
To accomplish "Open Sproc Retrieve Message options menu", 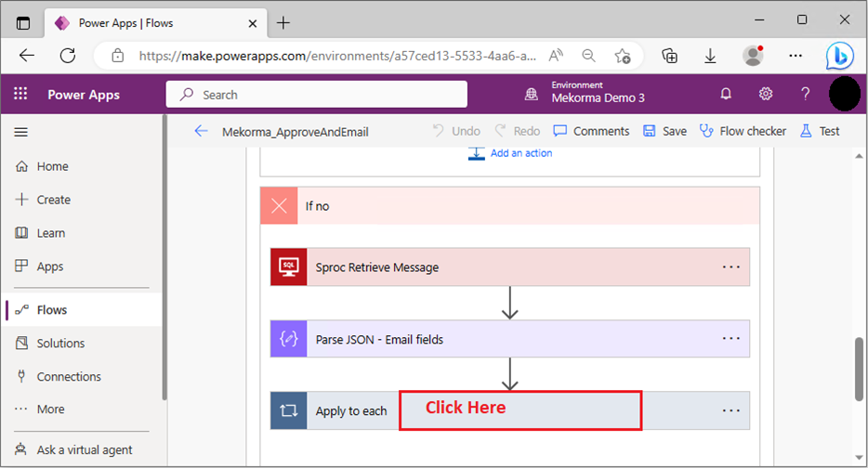I will pyautogui.click(x=731, y=267).
